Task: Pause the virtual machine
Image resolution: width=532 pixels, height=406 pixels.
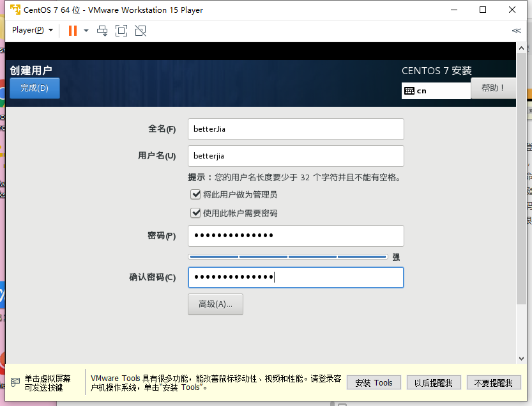Action: (73, 31)
